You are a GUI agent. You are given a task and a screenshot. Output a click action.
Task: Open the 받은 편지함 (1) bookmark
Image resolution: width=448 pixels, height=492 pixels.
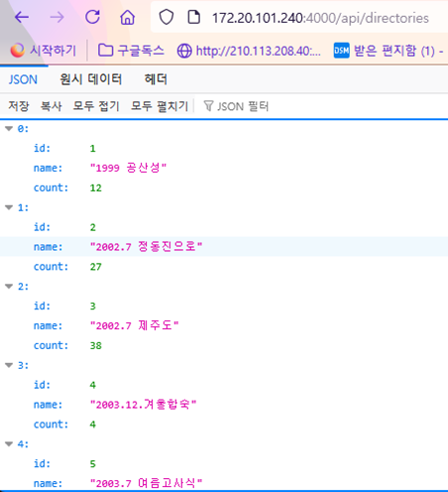click(389, 51)
